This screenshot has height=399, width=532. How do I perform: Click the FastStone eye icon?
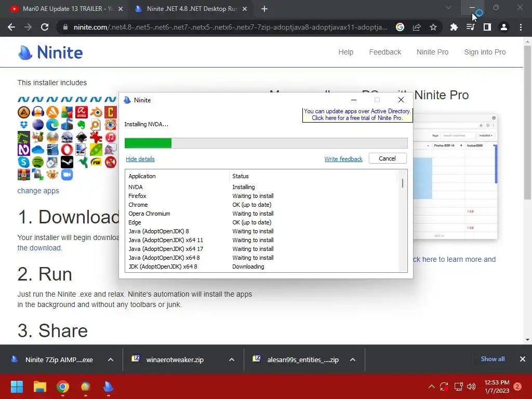[110, 125]
